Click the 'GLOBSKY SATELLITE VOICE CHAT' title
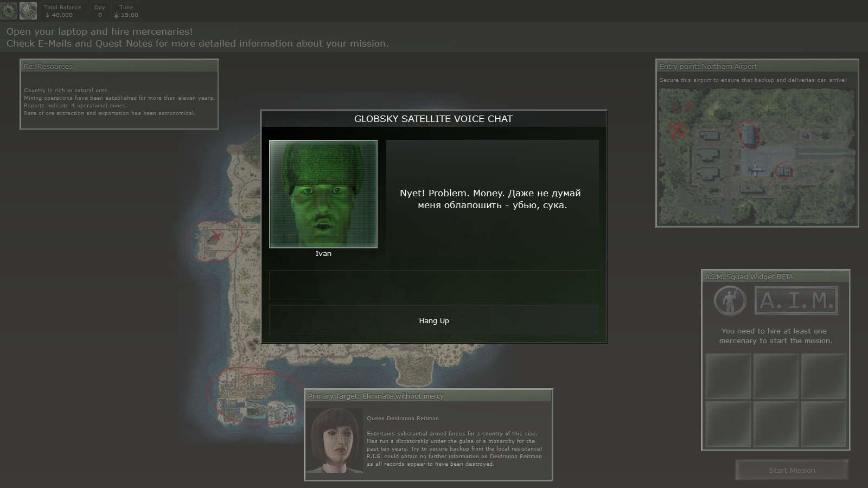Screen dimensions: 868x488 click(x=433, y=119)
